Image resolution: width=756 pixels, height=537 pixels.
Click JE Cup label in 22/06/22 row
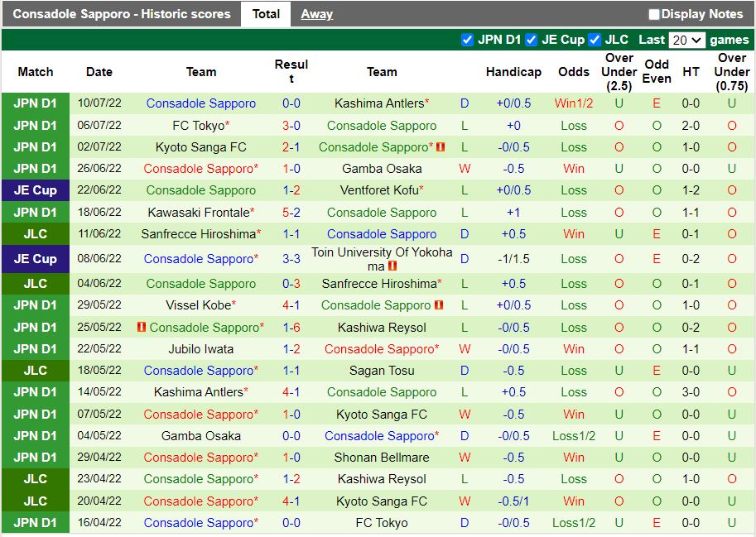click(x=35, y=190)
